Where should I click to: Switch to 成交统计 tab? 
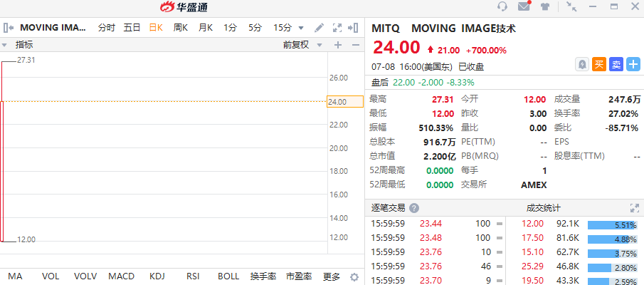pyautogui.click(x=543, y=208)
